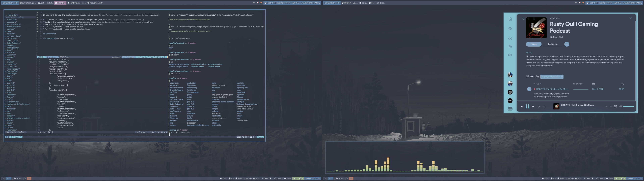Expand the alacritty/ directory in file tree
Screen dimensions: 644x181
(11, 20)
